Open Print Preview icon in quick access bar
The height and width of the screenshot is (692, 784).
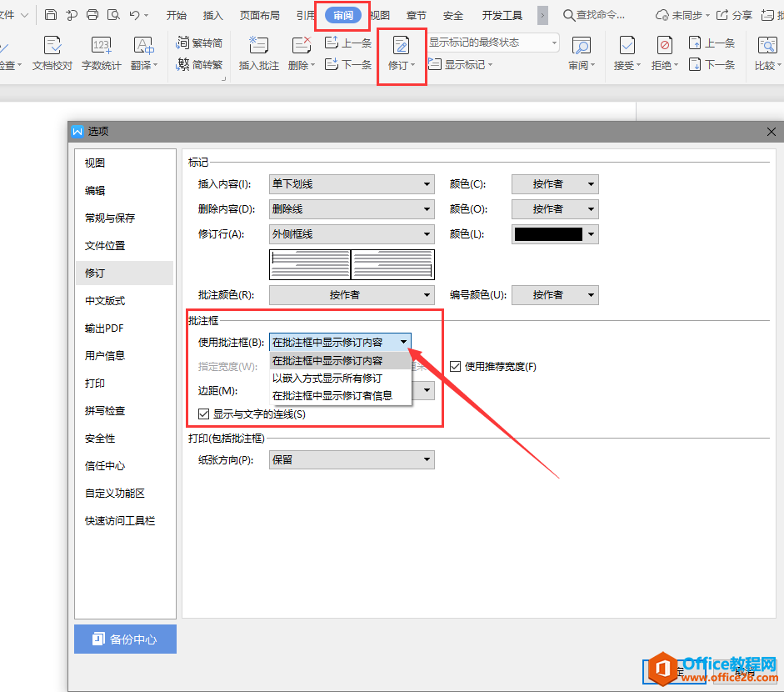113,15
